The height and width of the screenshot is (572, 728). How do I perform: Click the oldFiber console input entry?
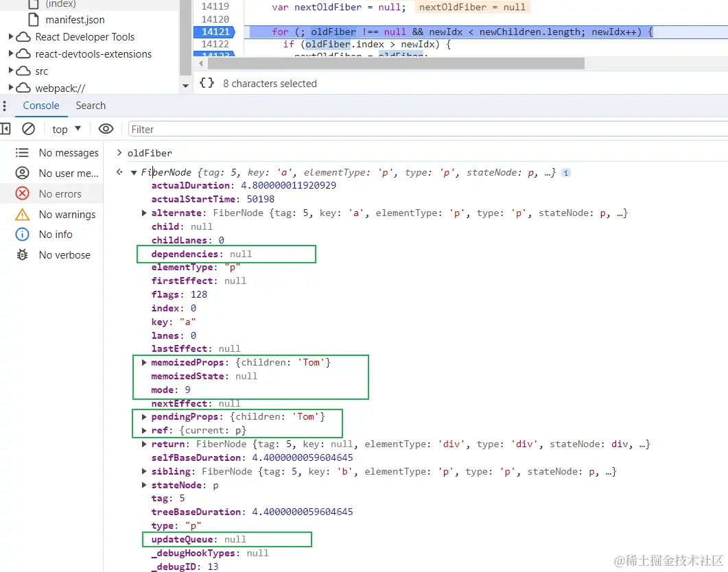tap(150, 153)
